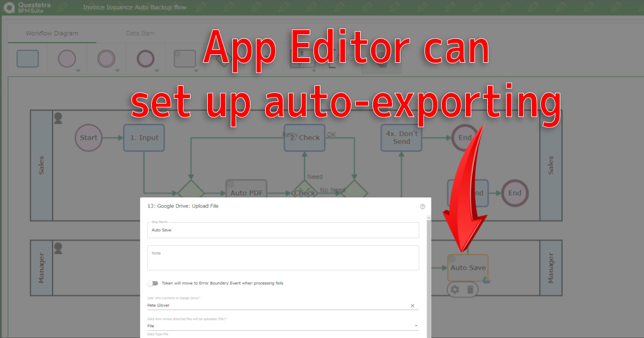Image resolution: width=644 pixels, height=338 pixels.
Task: Open settings gear under Auto Save step
Action: [x=455, y=290]
